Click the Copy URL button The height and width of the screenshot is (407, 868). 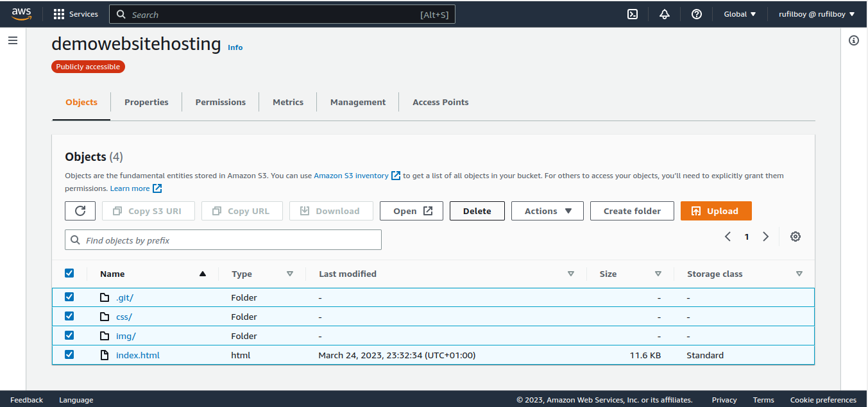pos(242,211)
